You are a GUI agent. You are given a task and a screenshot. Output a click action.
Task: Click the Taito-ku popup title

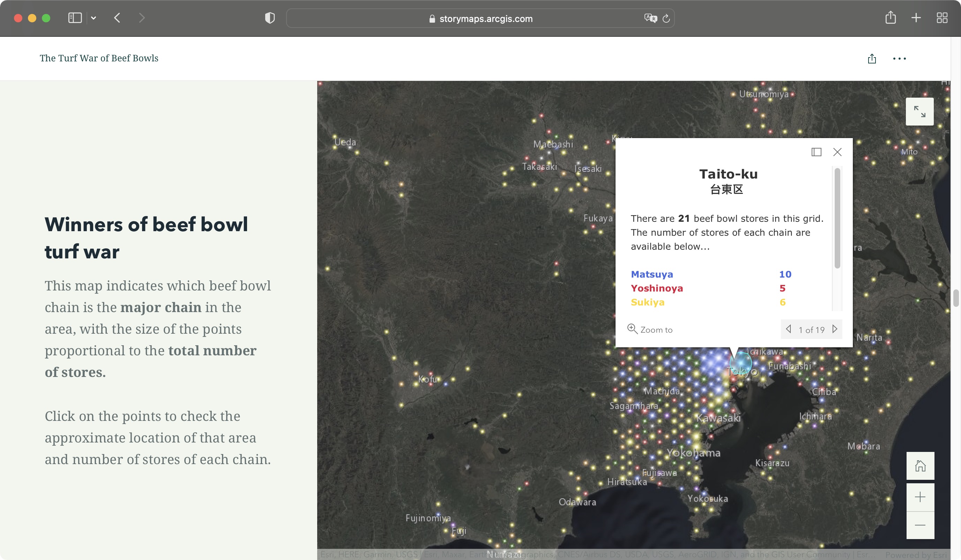point(728,174)
